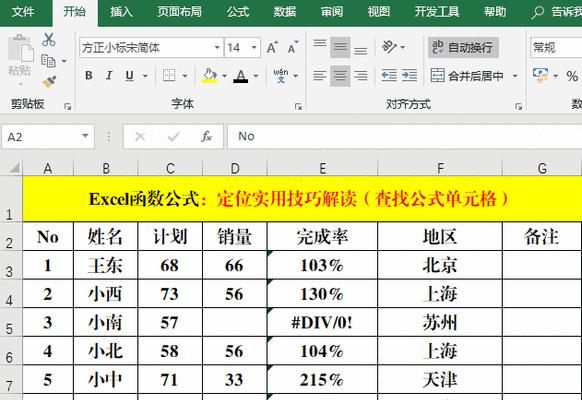The image size is (582, 400).
Task: Open the 文件 (File) tab
Action: [23, 12]
